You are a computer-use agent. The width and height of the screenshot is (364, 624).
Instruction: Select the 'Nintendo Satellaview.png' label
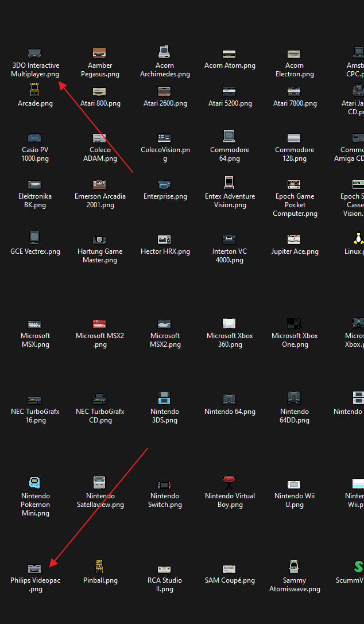(x=100, y=500)
